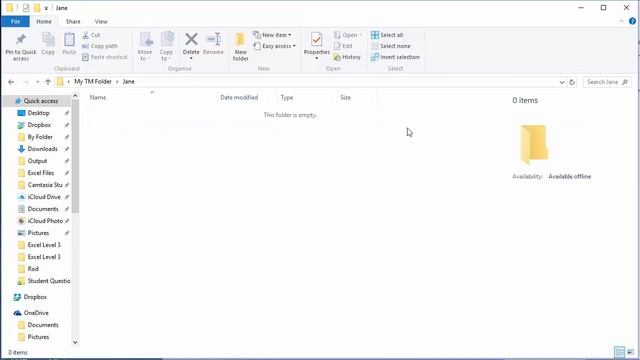Viewport: 640px width, 360px height.
Task: Open iCloud Photos in navigation pane
Action: (x=45, y=221)
